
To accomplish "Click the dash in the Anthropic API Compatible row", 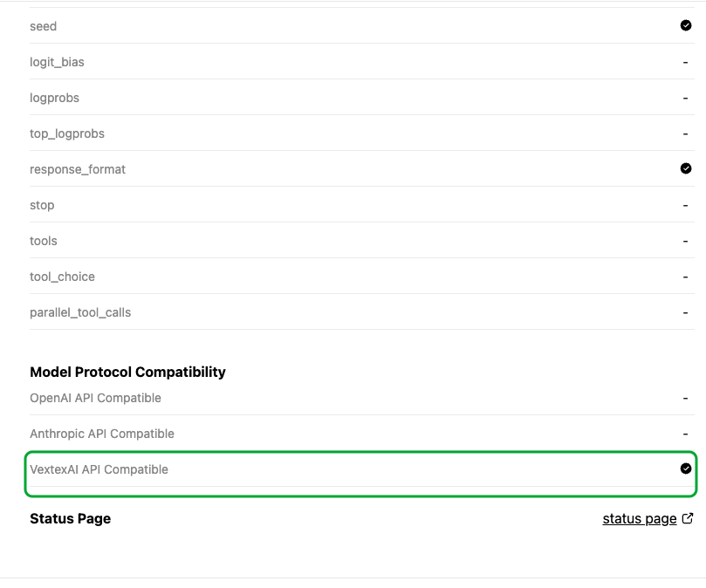I will click(686, 434).
